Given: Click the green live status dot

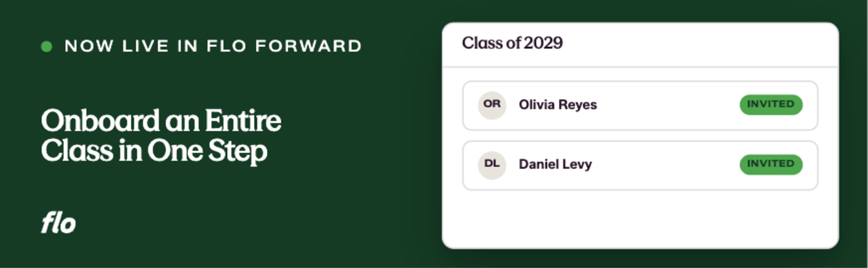Looking at the screenshot, I should [x=46, y=47].
